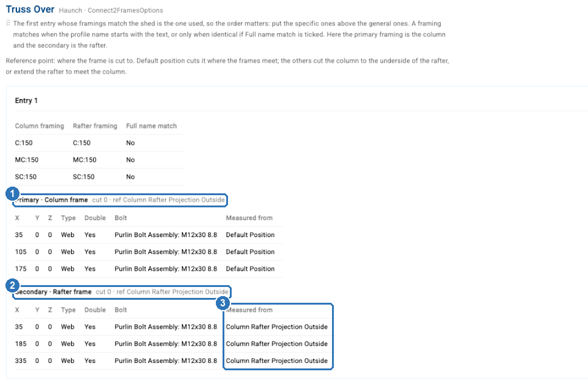Image resolution: width=588 pixels, height=380 pixels.
Task: Select the C:150 cell under Column framing
Action: click(24, 143)
